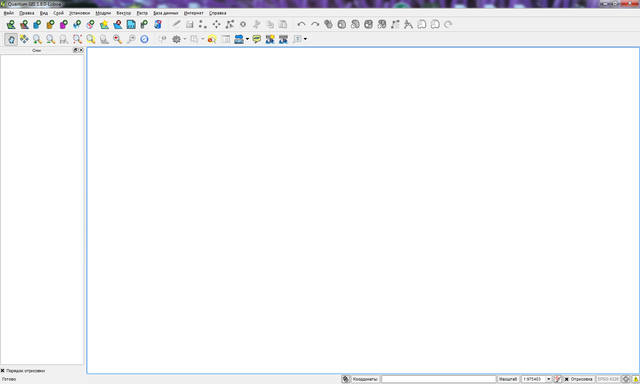
Task: Open the Файл menu
Action: click(x=9, y=13)
